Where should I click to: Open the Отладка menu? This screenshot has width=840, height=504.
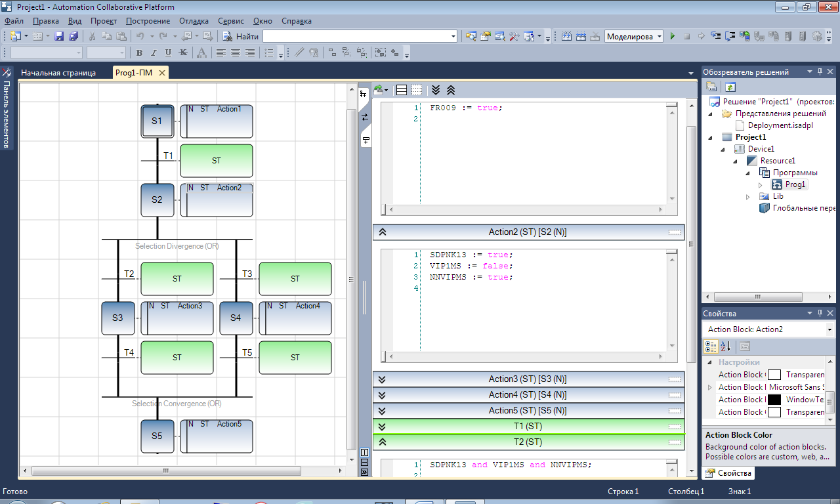(194, 21)
